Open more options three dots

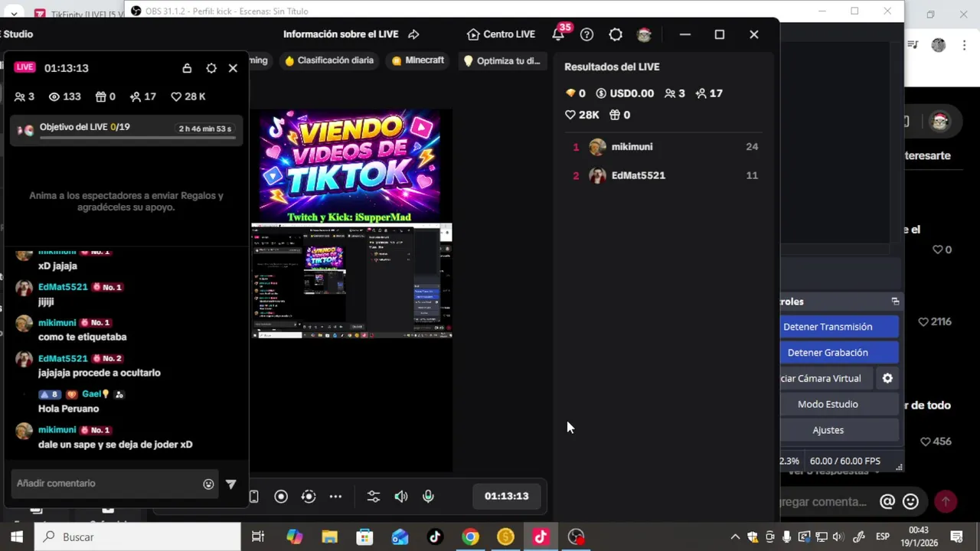click(x=335, y=497)
